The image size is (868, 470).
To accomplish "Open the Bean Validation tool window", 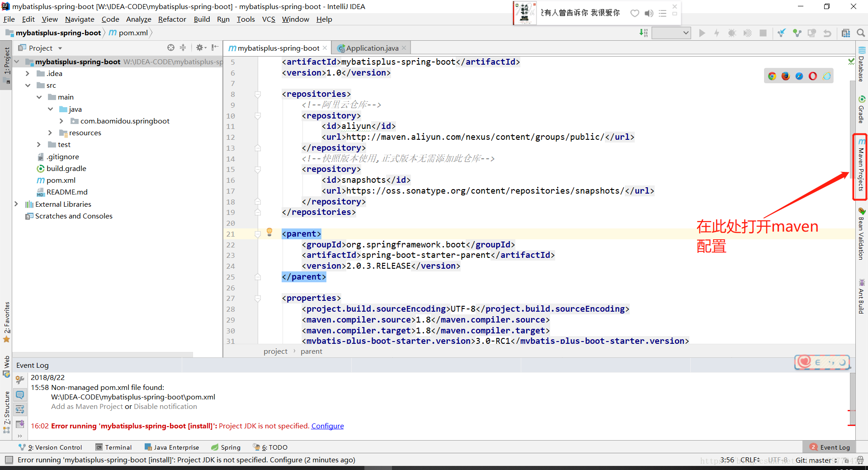I will (861, 234).
